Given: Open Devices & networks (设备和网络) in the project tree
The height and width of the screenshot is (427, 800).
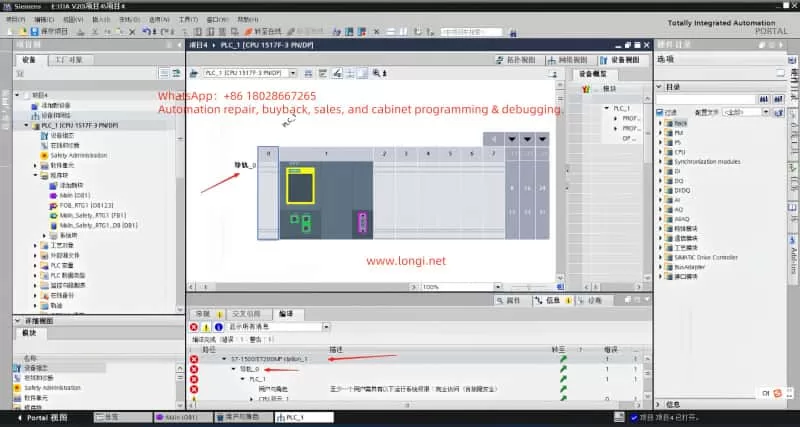Looking at the screenshot, I should 51,115.
